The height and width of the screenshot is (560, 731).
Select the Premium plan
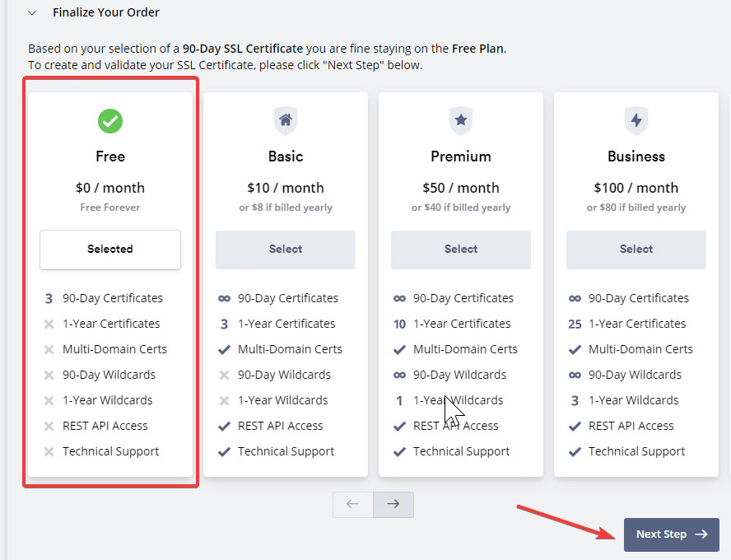tap(460, 250)
